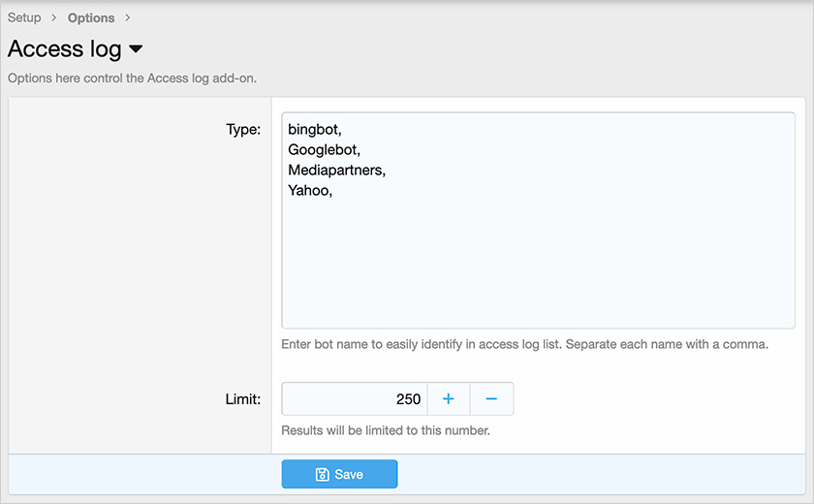The width and height of the screenshot is (814, 504).
Task: Click the hint text about bot names
Action: tap(524, 344)
